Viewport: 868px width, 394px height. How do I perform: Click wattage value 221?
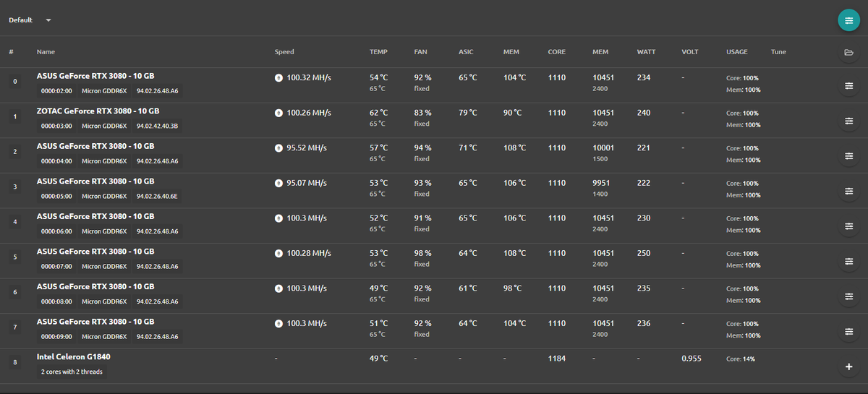pyautogui.click(x=644, y=147)
